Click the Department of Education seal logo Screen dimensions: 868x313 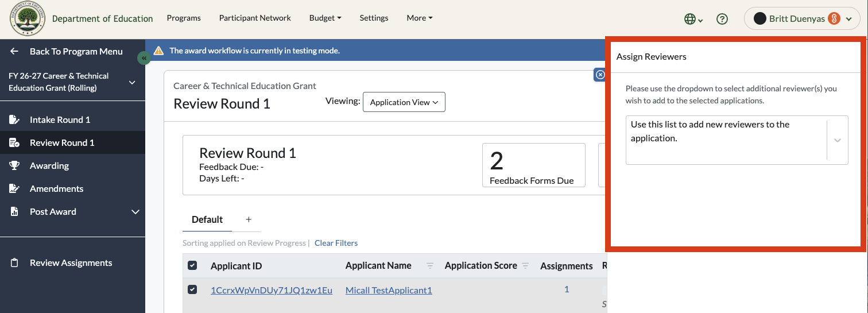(27, 18)
